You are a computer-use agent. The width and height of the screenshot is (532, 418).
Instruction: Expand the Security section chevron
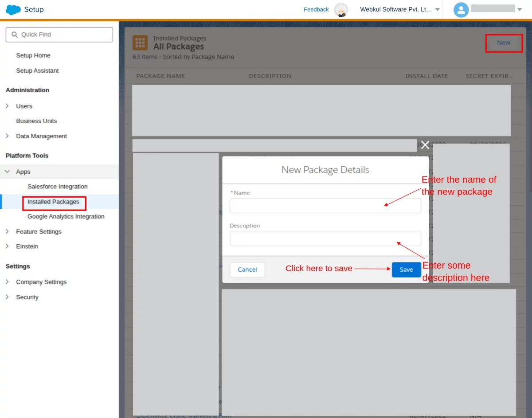point(7,297)
